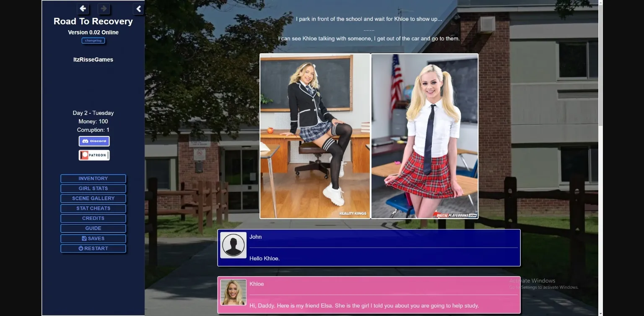644x316 pixels.
Task: Open the Guide page
Action: (93, 229)
